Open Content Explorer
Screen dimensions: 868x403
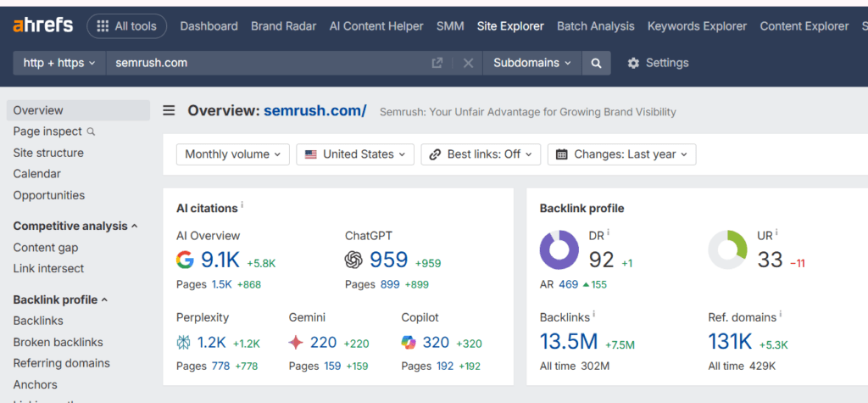804,26
